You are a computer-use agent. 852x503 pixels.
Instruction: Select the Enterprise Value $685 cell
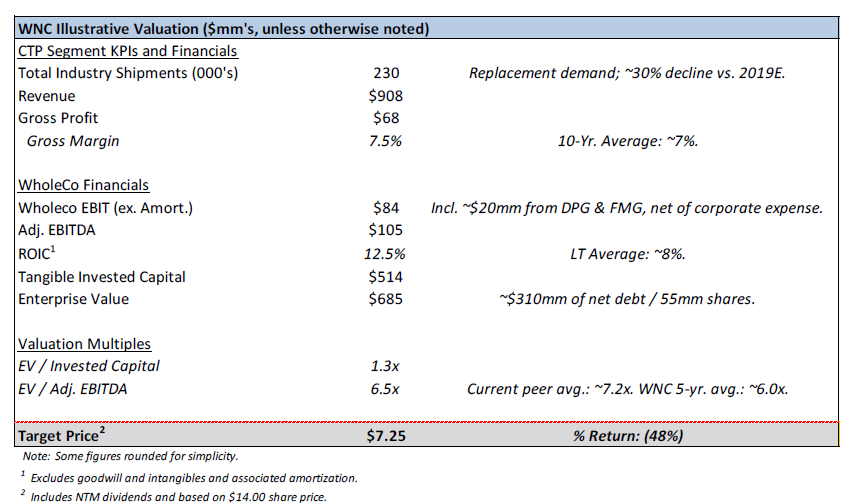point(386,299)
